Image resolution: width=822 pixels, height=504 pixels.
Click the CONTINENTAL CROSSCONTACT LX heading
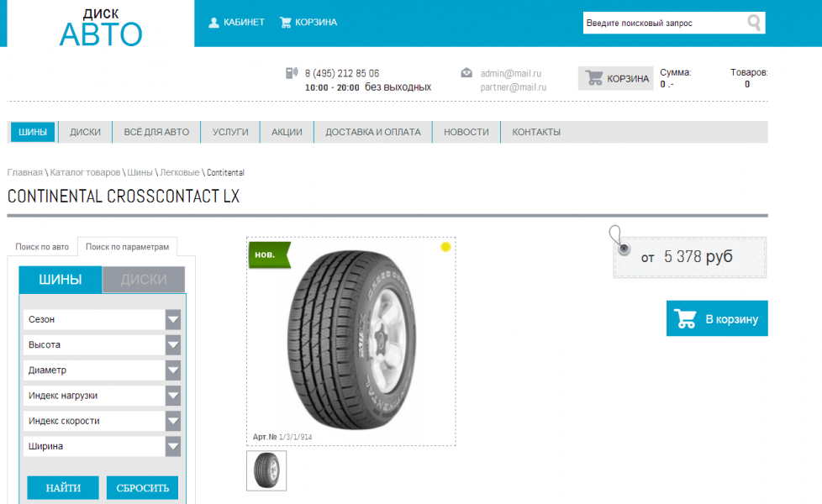click(124, 197)
